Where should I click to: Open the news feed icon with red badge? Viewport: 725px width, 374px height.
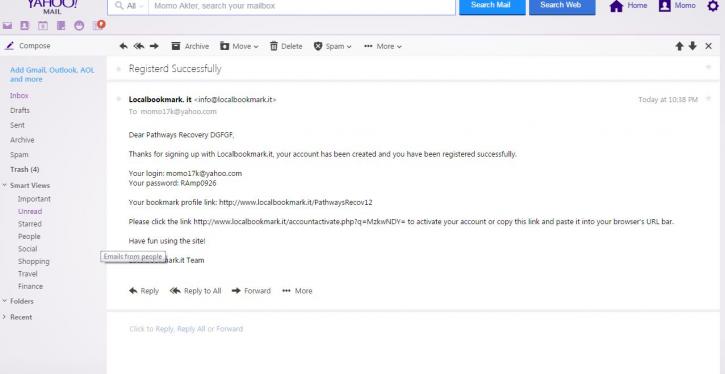pos(99,25)
